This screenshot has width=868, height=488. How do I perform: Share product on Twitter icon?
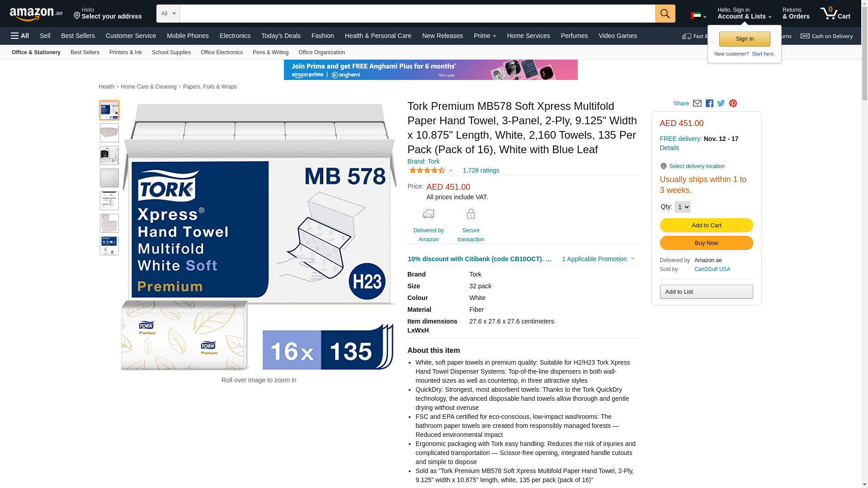721,103
